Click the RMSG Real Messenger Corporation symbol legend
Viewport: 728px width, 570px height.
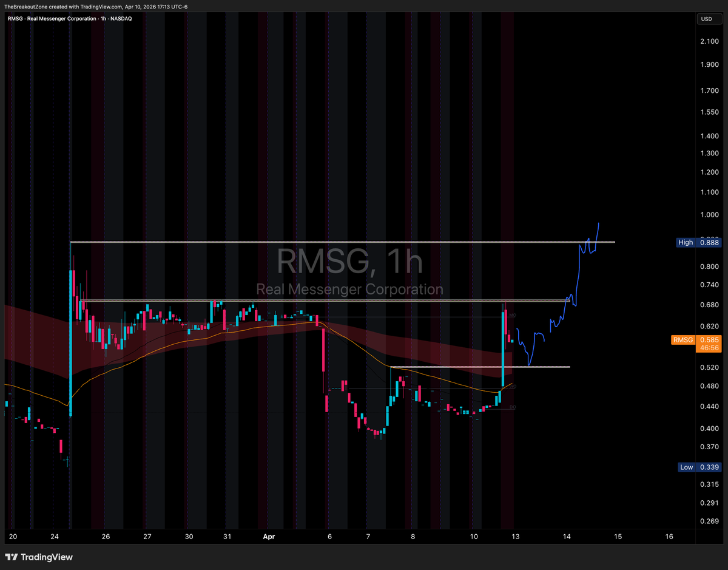pos(70,18)
